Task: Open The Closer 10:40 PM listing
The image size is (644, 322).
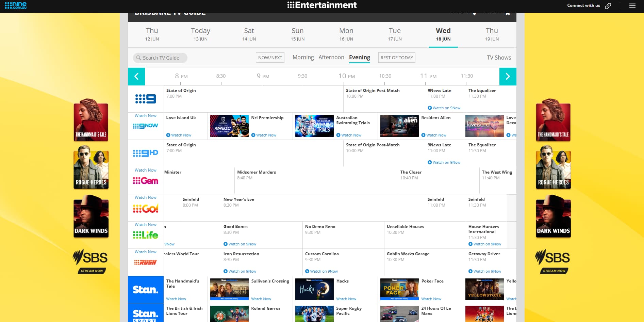Action: 439,180
